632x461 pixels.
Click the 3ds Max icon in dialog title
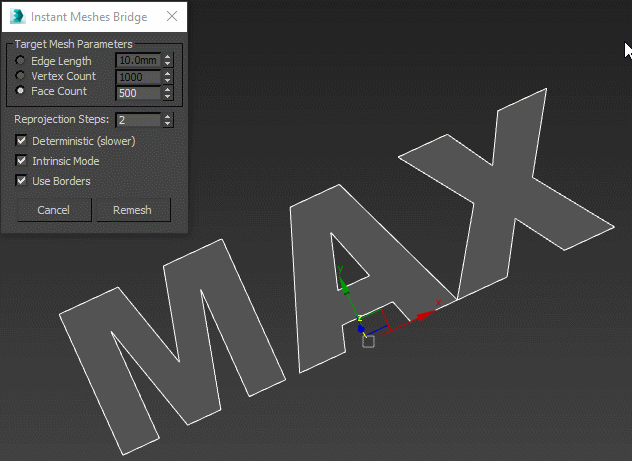point(17,17)
